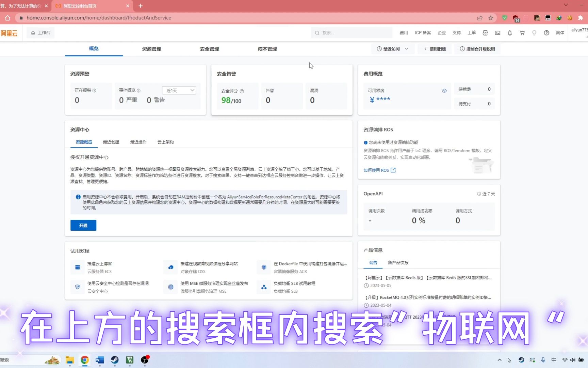Open the browser extensions puzzle icon
The height and width of the screenshot is (368, 588).
581,18
